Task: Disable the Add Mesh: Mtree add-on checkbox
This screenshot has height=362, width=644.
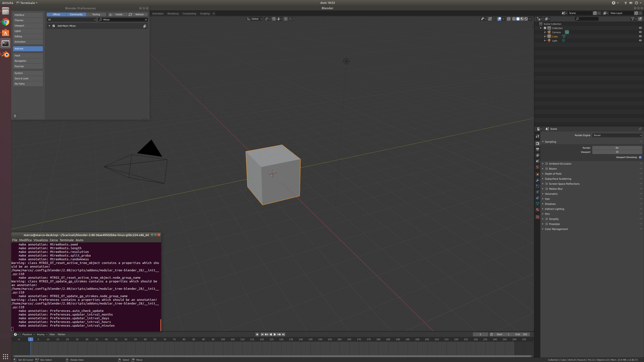Action: [x=53, y=26]
